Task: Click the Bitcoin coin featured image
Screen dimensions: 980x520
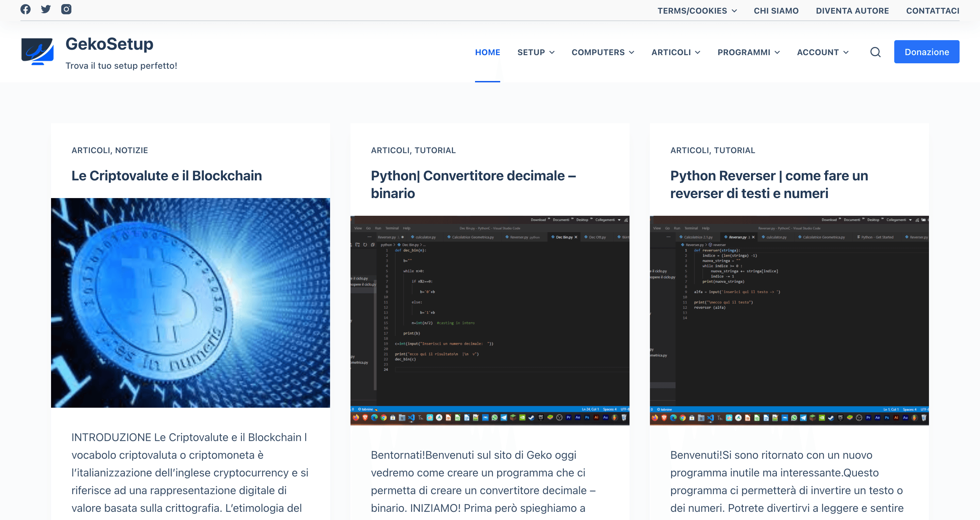Action: point(190,303)
